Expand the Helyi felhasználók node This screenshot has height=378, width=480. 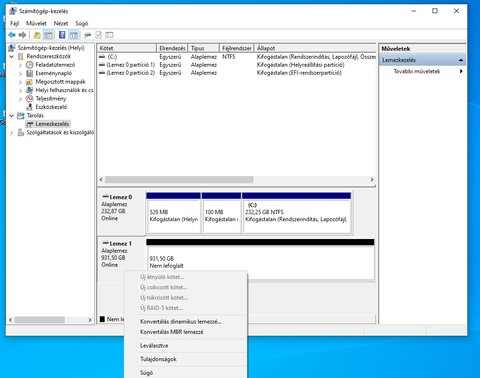coord(20,90)
